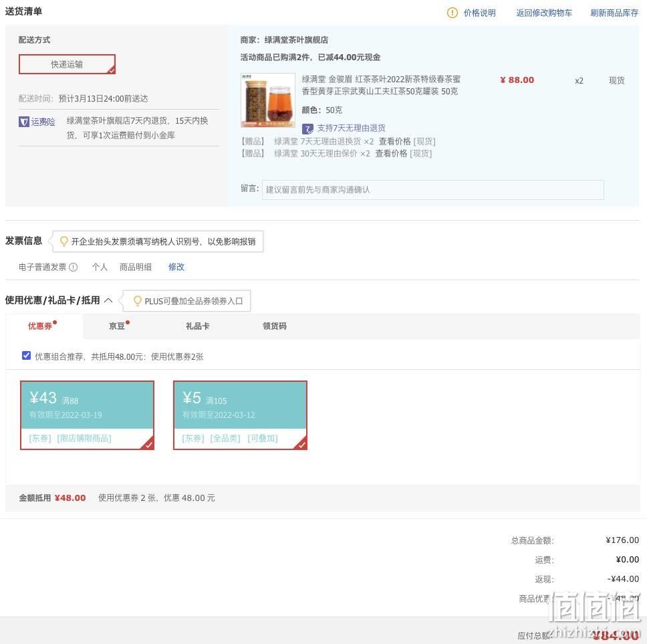
Task: Click the 返现 -¥44.00 value
Action: coord(623,578)
